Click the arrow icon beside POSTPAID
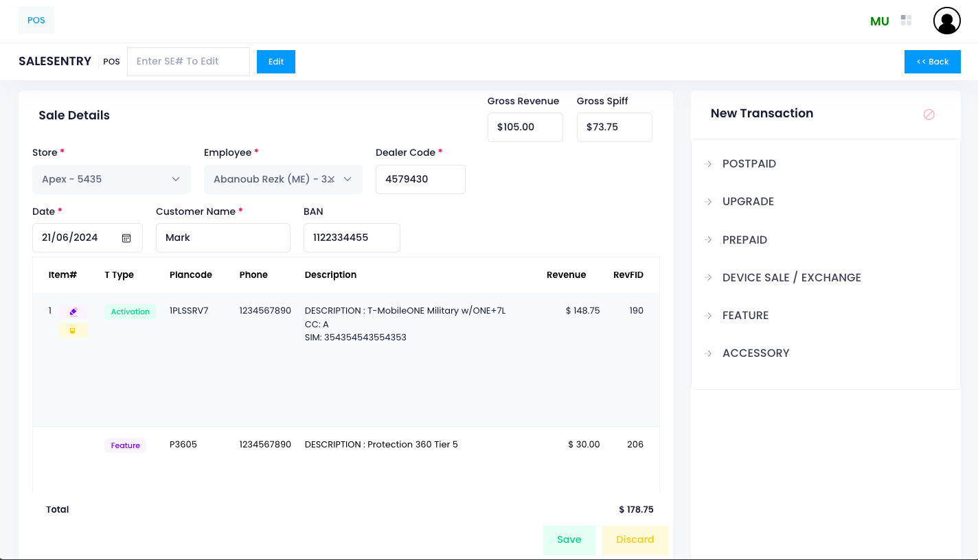Viewport: 978px width, 560px height. (708, 164)
